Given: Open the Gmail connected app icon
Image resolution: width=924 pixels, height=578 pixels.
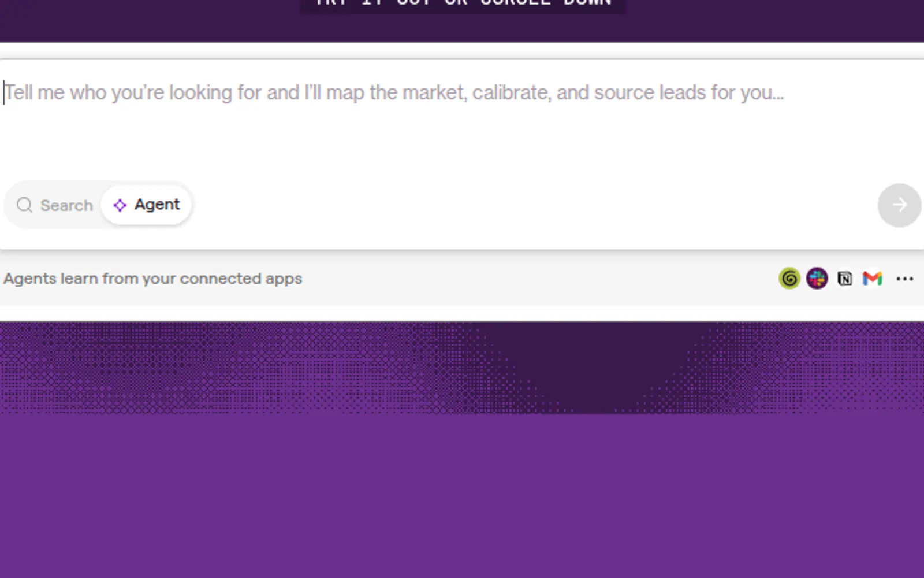Looking at the screenshot, I should point(872,279).
